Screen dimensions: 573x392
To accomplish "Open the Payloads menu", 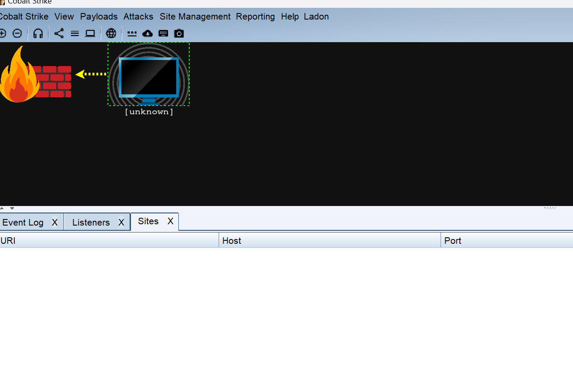I will (99, 17).
